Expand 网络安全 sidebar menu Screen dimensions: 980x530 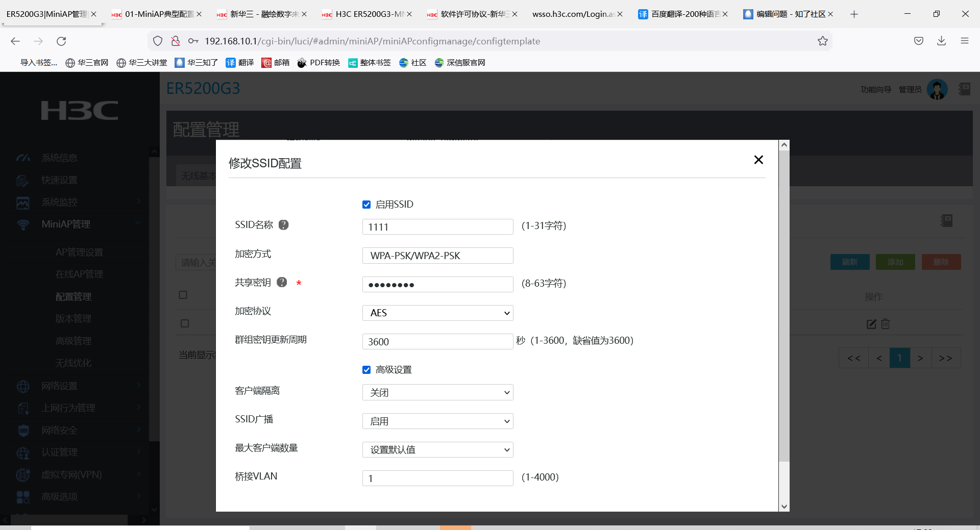tap(59, 431)
